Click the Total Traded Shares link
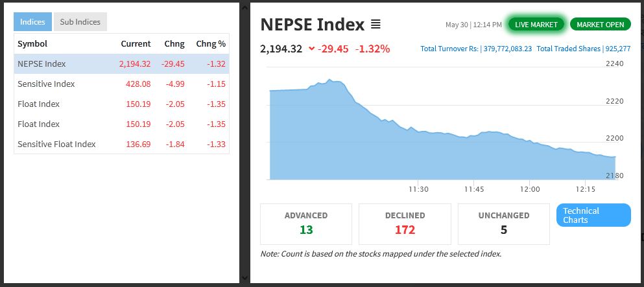The image size is (644, 287). (583, 49)
